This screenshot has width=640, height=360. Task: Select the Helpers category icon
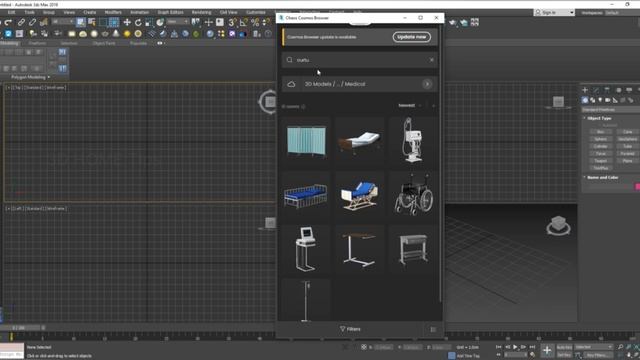coord(616,100)
